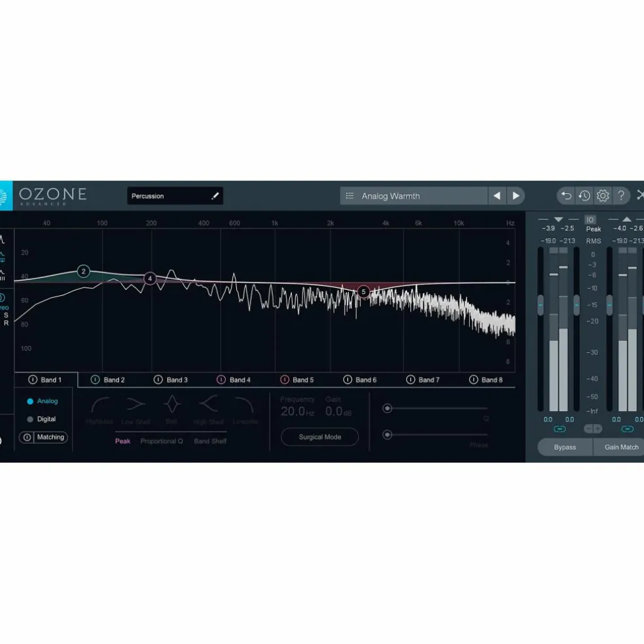Choose the Bell filter shape icon

coord(171,404)
